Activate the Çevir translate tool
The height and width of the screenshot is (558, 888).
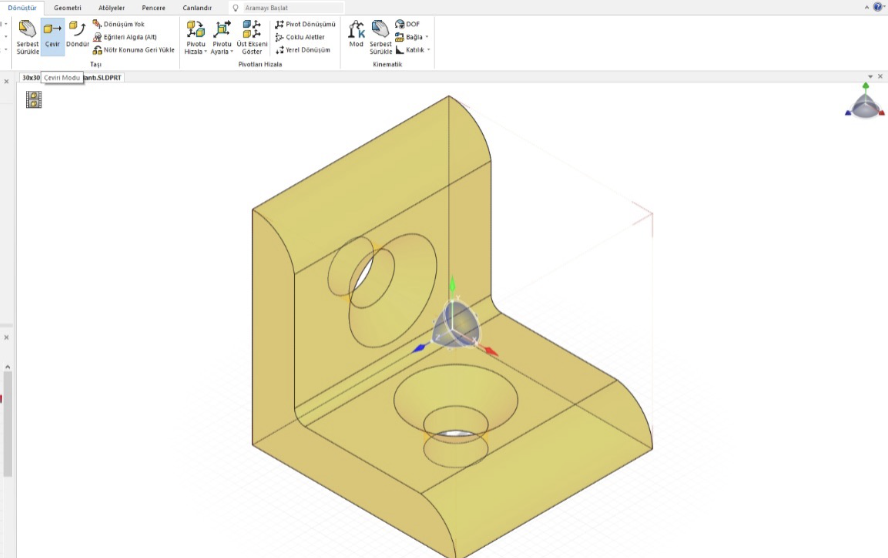pyautogui.click(x=53, y=37)
